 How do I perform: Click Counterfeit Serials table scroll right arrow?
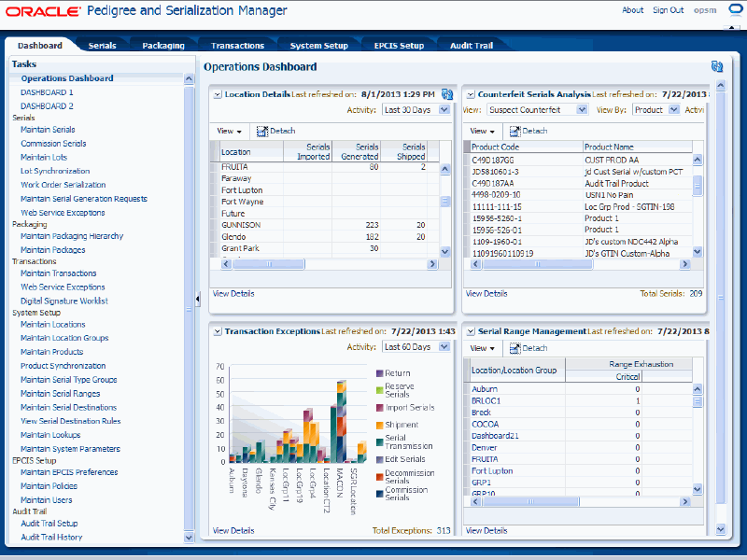(x=684, y=264)
